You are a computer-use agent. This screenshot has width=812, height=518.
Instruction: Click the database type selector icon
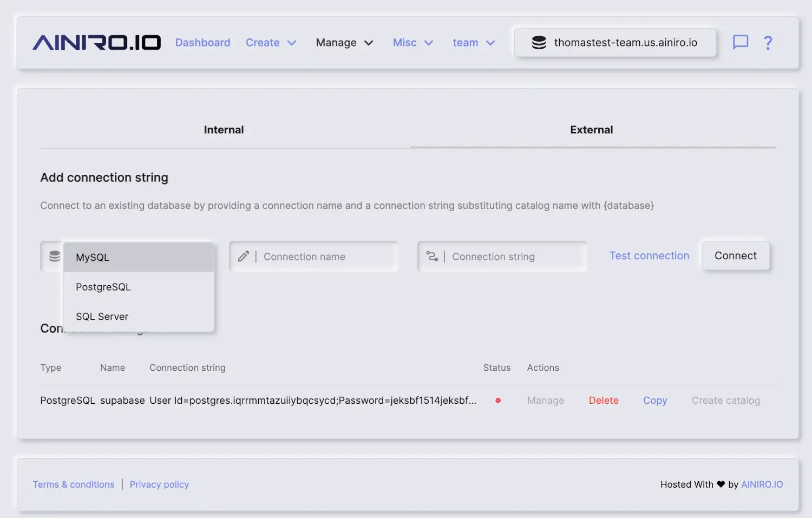pos(55,256)
